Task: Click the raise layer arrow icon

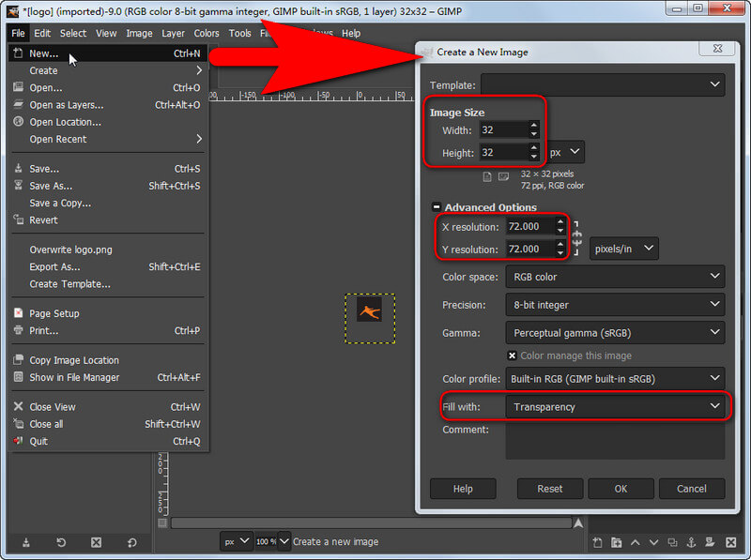Action: (635, 542)
